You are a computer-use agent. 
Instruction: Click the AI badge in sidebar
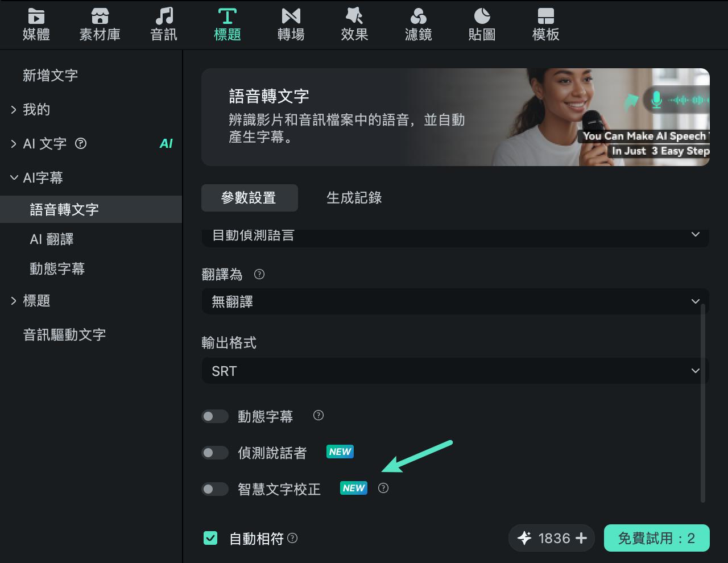click(166, 143)
